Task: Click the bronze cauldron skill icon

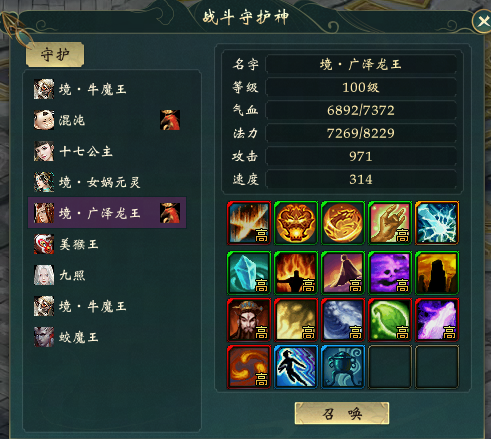Action: pos(343,367)
